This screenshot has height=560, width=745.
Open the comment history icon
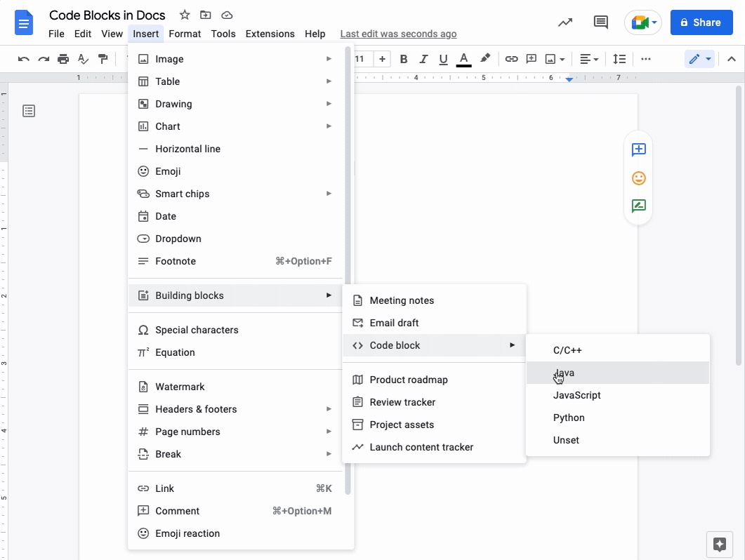click(x=600, y=22)
